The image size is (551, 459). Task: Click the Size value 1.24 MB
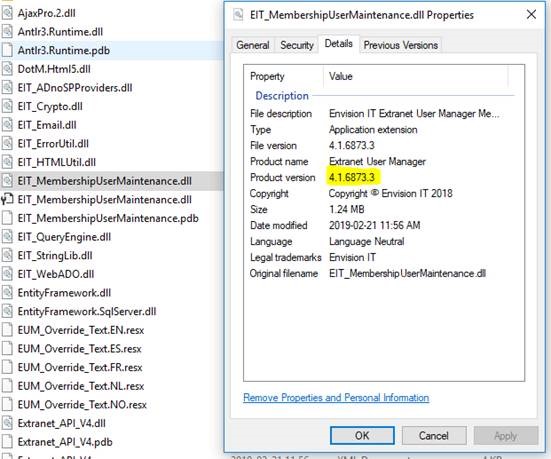pyautogui.click(x=346, y=209)
